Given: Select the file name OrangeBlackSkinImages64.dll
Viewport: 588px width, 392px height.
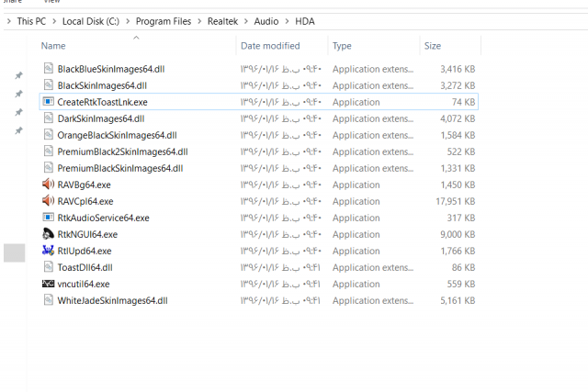Looking at the screenshot, I should point(117,135).
